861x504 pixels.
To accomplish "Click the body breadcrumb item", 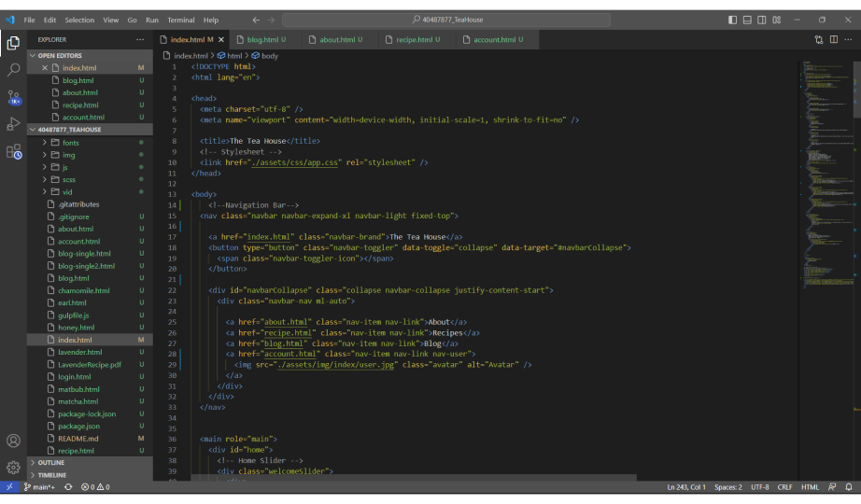I will tap(265, 56).
